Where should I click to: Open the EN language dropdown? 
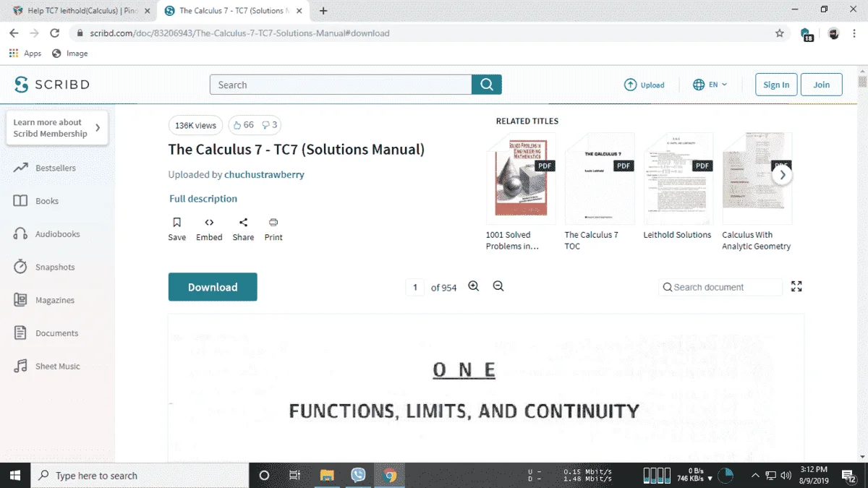click(710, 85)
